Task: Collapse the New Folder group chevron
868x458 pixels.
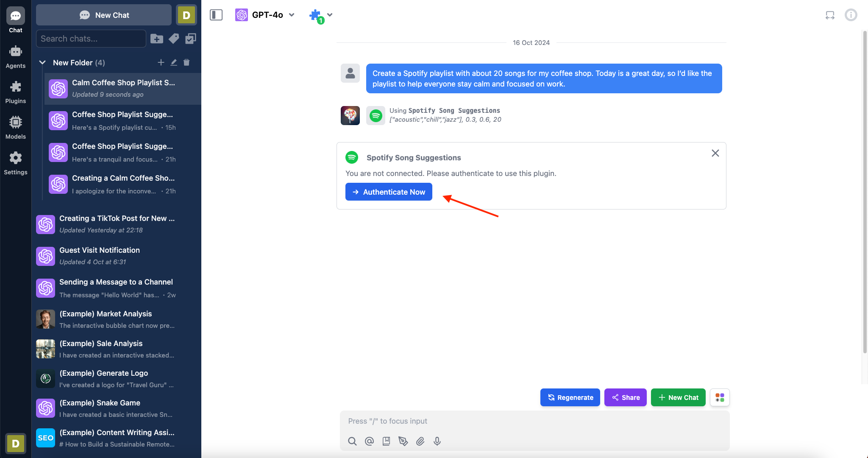Action: pos(42,62)
